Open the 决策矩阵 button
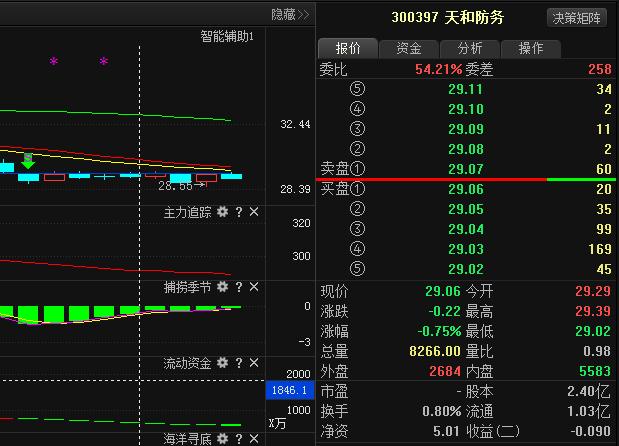Image resolution: width=619 pixels, height=446 pixels. click(x=576, y=18)
